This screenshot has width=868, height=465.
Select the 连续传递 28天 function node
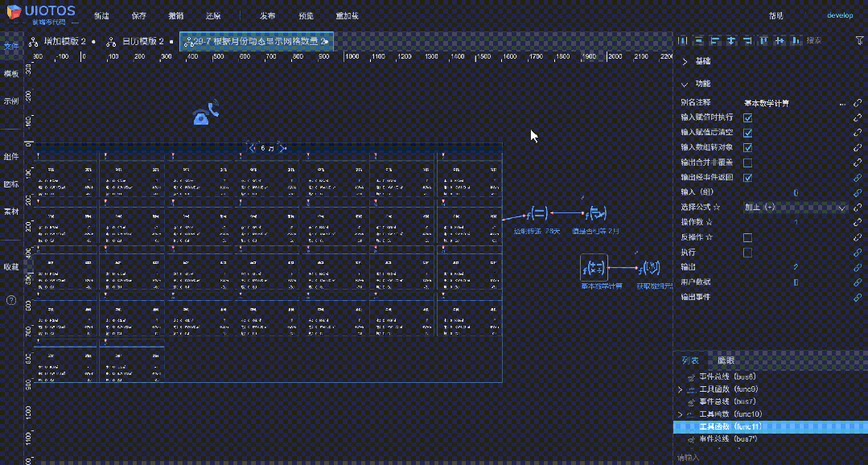(x=537, y=212)
